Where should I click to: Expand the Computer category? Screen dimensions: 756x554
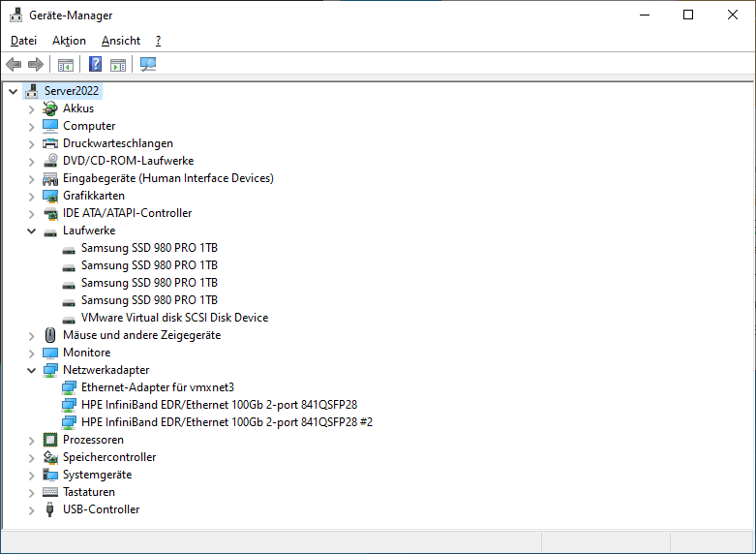point(32,127)
